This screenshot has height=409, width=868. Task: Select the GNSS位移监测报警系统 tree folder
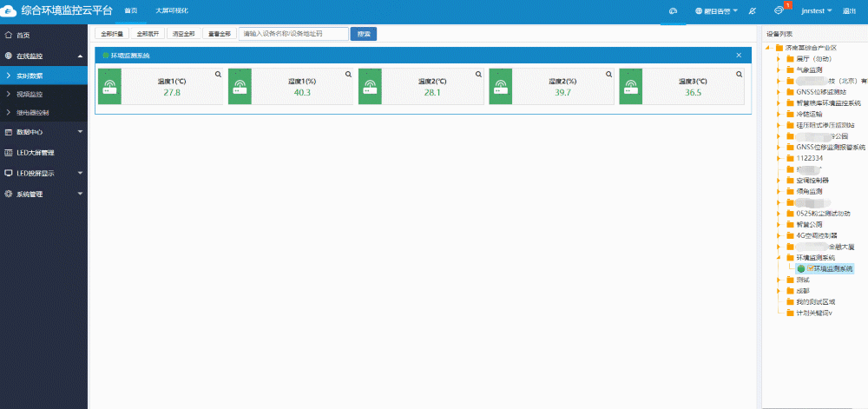[831, 148]
